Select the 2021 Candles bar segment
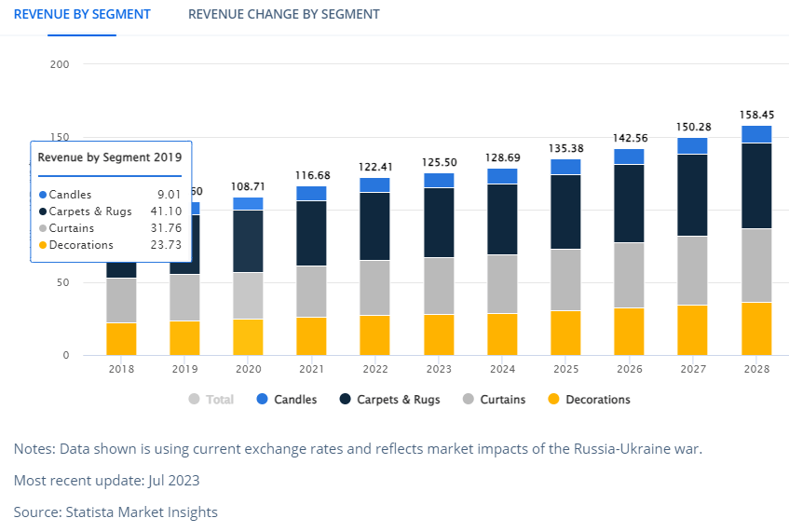 [311, 193]
